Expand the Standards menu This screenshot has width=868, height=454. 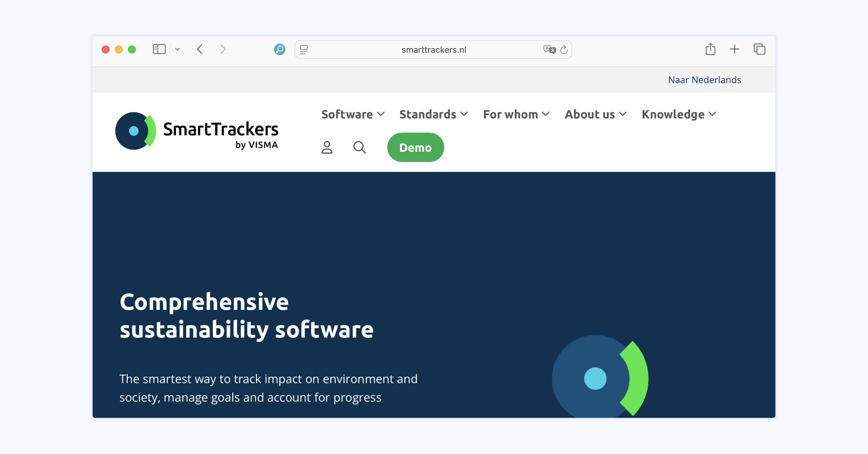(x=433, y=115)
